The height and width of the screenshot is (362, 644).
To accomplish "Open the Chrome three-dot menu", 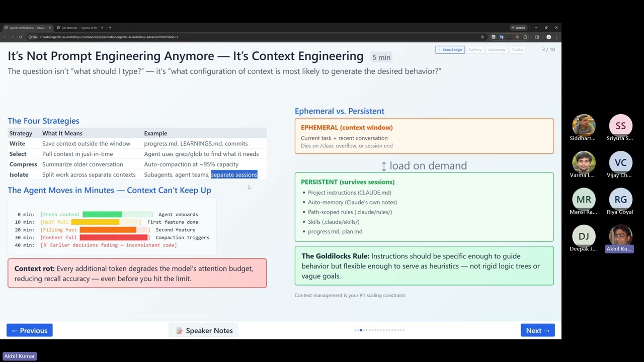I will pyautogui.click(x=556, y=37).
